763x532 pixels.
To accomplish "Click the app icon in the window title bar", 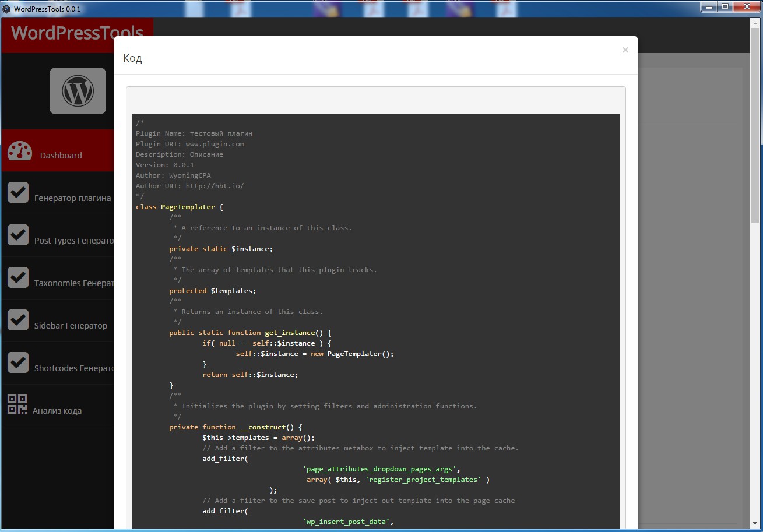I will [x=6, y=9].
